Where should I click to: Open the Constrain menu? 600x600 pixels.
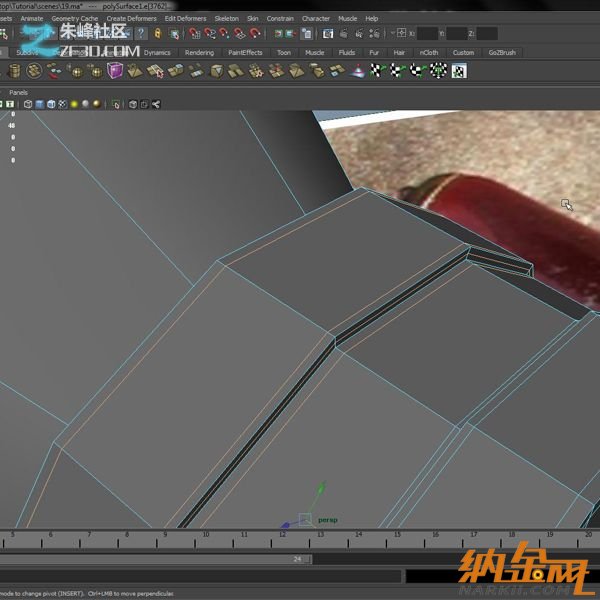[280, 18]
